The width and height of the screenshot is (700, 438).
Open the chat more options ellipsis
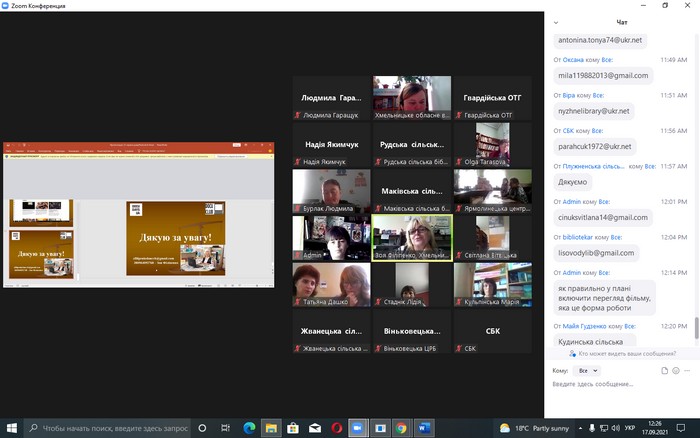(688, 370)
